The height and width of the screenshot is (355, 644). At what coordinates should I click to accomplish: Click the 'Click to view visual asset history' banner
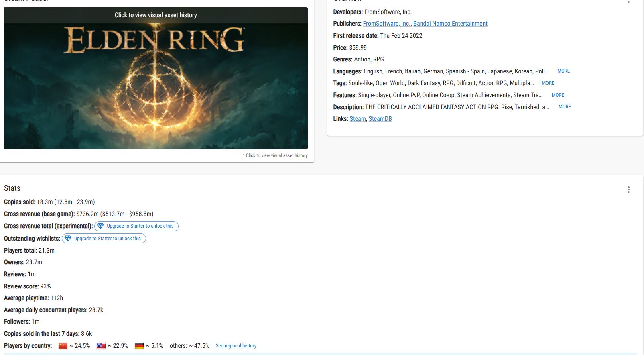coord(156,15)
